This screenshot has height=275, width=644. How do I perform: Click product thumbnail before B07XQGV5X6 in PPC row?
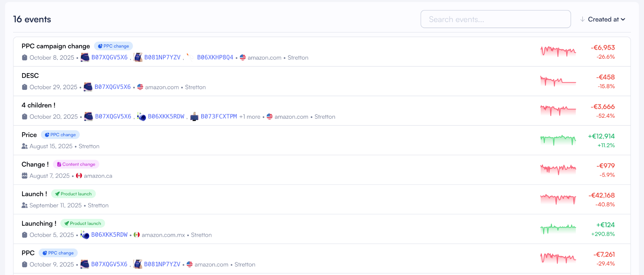(x=85, y=264)
